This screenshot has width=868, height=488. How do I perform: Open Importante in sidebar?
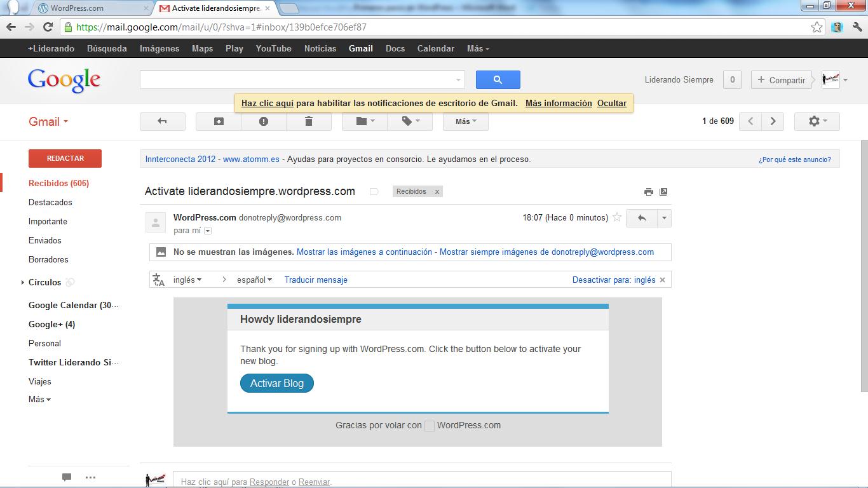[x=48, y=221]
